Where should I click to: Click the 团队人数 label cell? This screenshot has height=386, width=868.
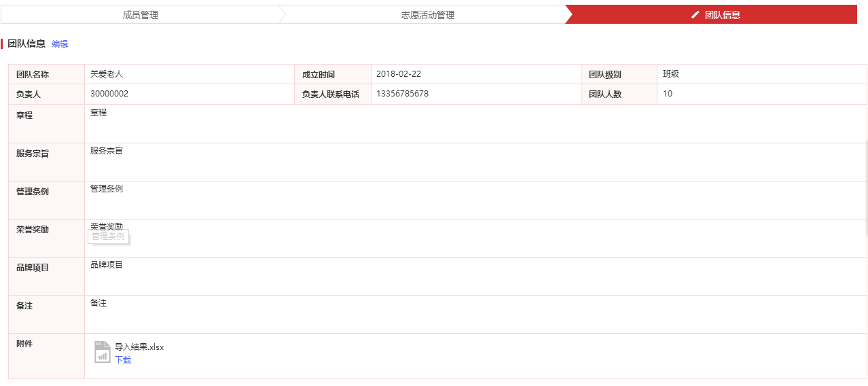[619, 94]
